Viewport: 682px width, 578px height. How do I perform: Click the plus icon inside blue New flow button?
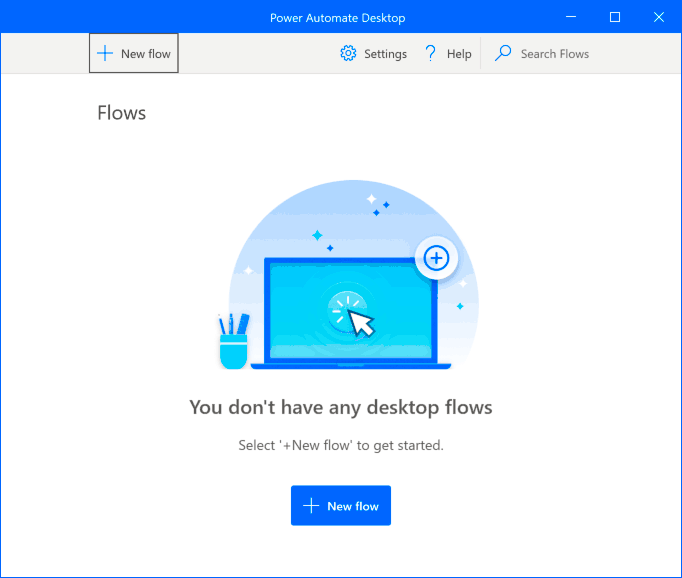tap(311, 506)
